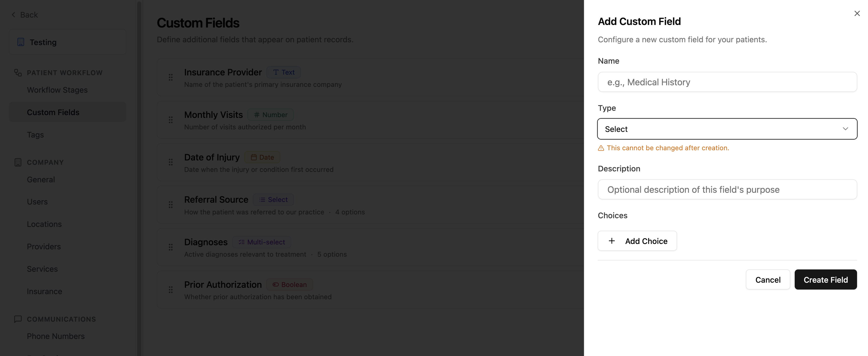The height and width of the screenshot is (356, 868).
Task: Select Custom Fields in sidebar
Action: click(x=67, y=112)
